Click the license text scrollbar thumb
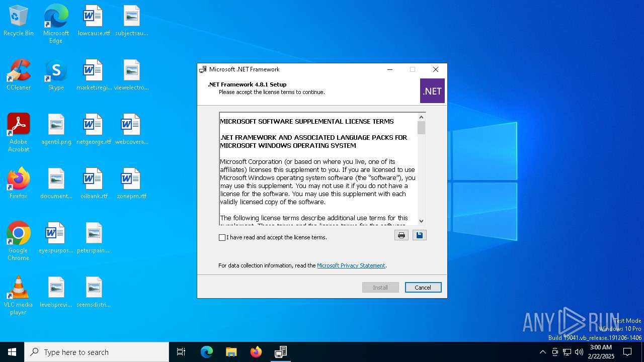 click(x=422, y=128)
